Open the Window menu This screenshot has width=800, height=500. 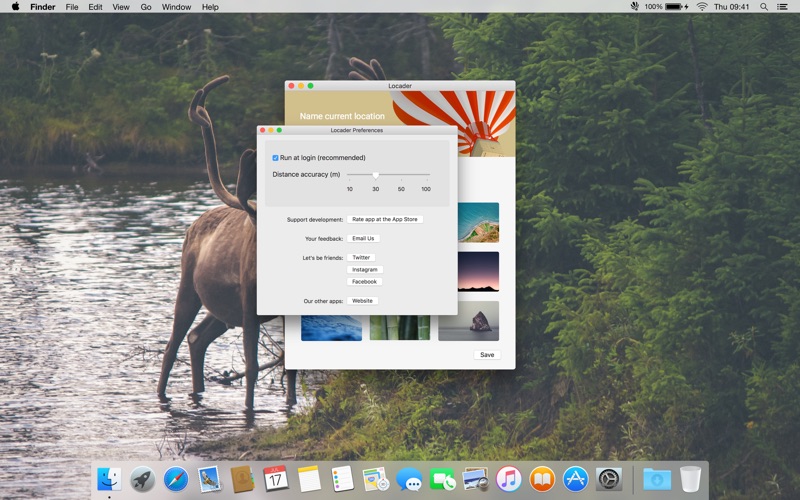pos(176,7)
